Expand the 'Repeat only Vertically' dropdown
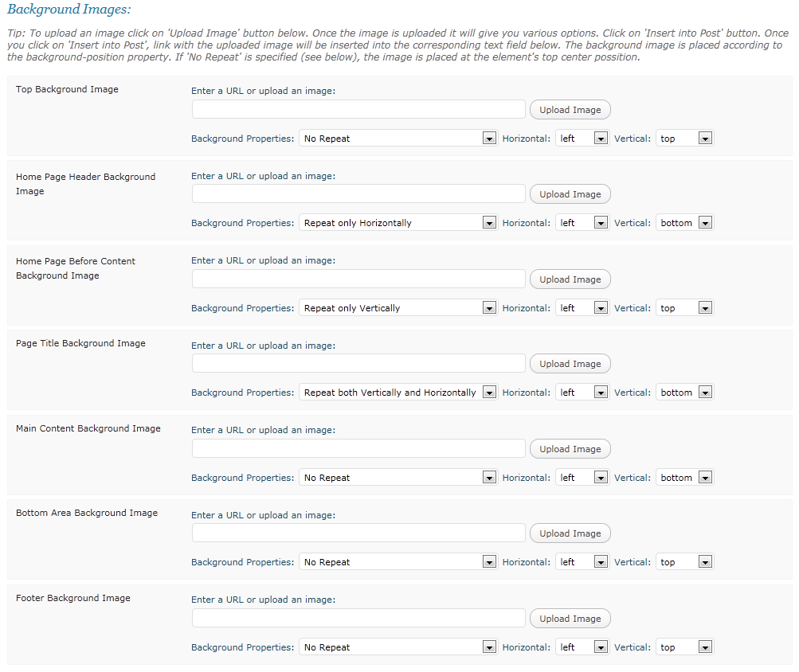The image size is (799, 672). [x=398, y=308]
